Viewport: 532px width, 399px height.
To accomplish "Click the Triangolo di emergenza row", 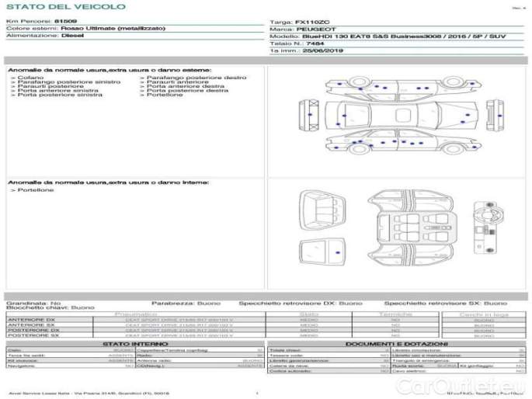I will click(458, 361).
